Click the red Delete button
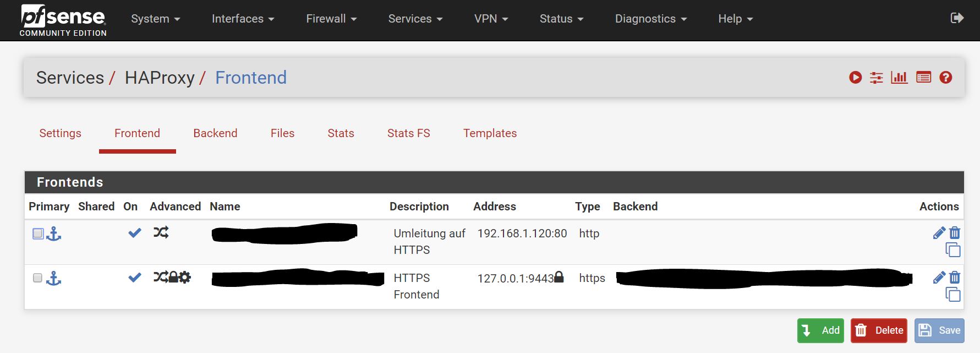Image resolution: width=980 pixels, height=353 pixels. [x=879, y=330]
